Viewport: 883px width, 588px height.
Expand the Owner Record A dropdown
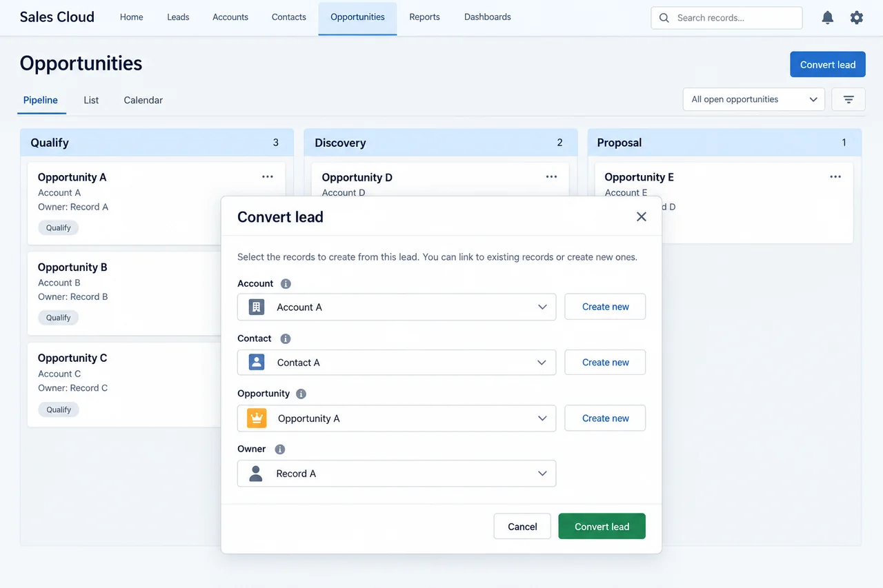[397, 474]
